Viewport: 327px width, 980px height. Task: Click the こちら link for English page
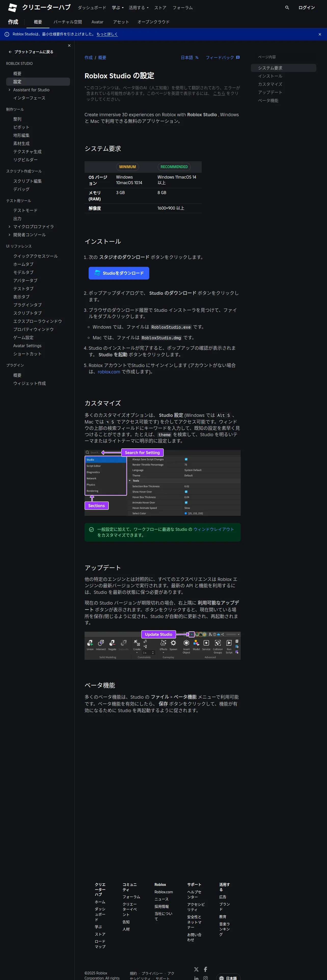point(219,94)
